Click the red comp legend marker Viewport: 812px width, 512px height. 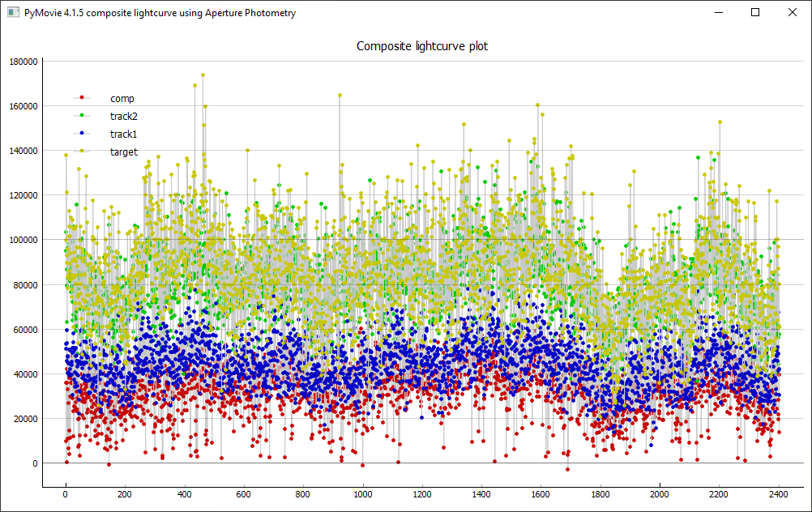(82, 98)
